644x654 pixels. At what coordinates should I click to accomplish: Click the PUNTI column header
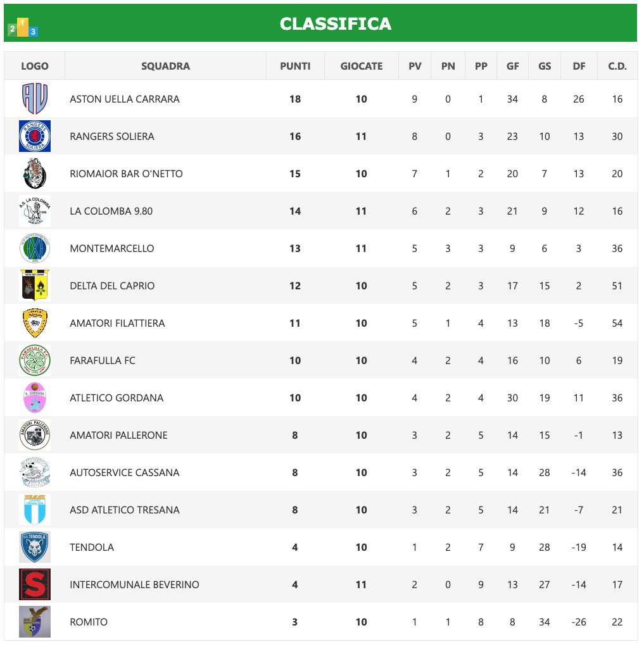point(295,66)
